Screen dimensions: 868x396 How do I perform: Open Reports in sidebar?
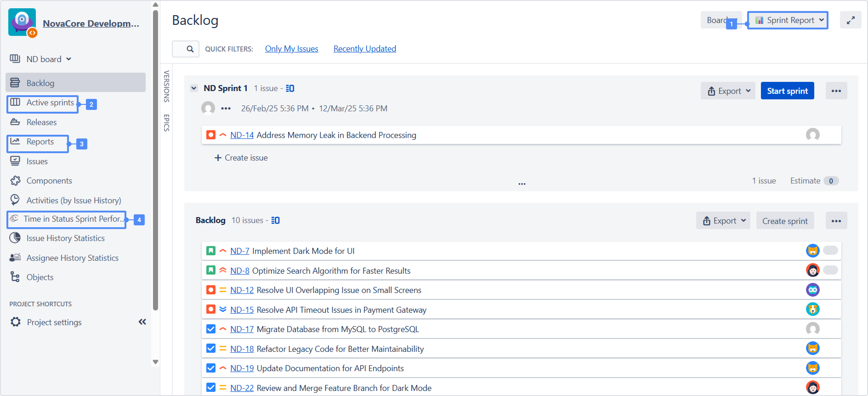point(40,142)
